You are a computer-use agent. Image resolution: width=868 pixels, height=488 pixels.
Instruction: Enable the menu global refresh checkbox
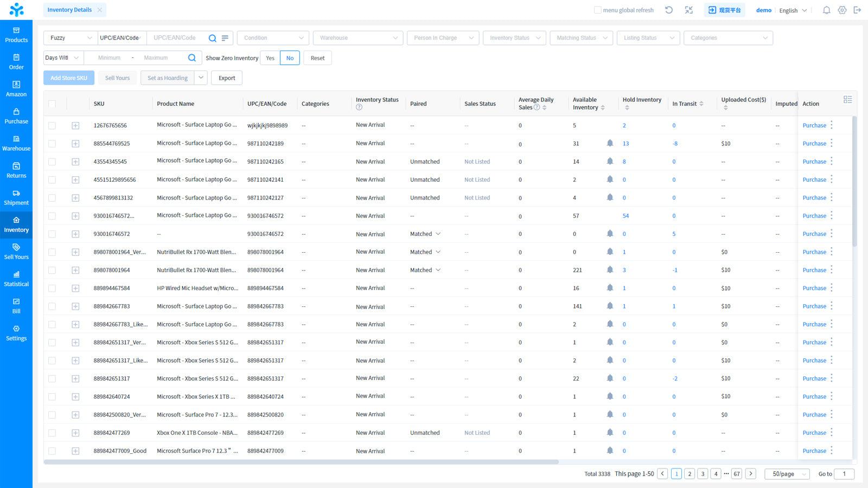597,10
